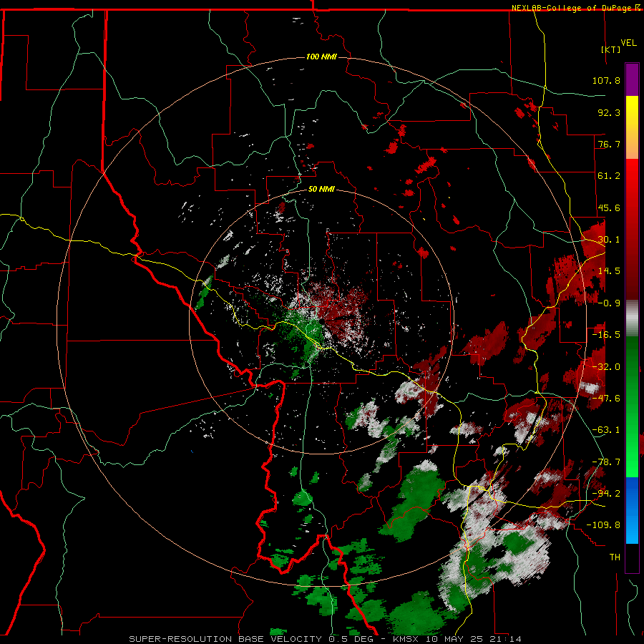Click the gray near-zero segment of color bar
Image resolution: width=644 pixels, height=644 pixels.
coord(632,318)
